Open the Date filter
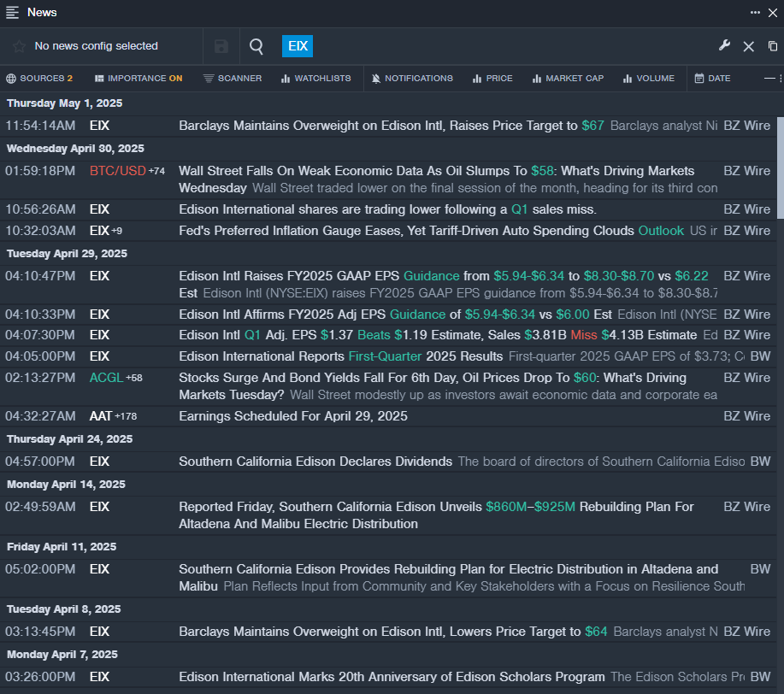The image size is (784, 694). (x=712, y=79)
